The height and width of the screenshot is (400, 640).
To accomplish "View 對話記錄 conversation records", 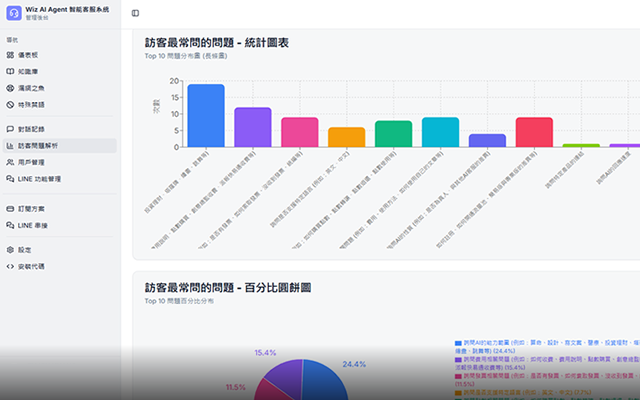I will pos(30,129).
